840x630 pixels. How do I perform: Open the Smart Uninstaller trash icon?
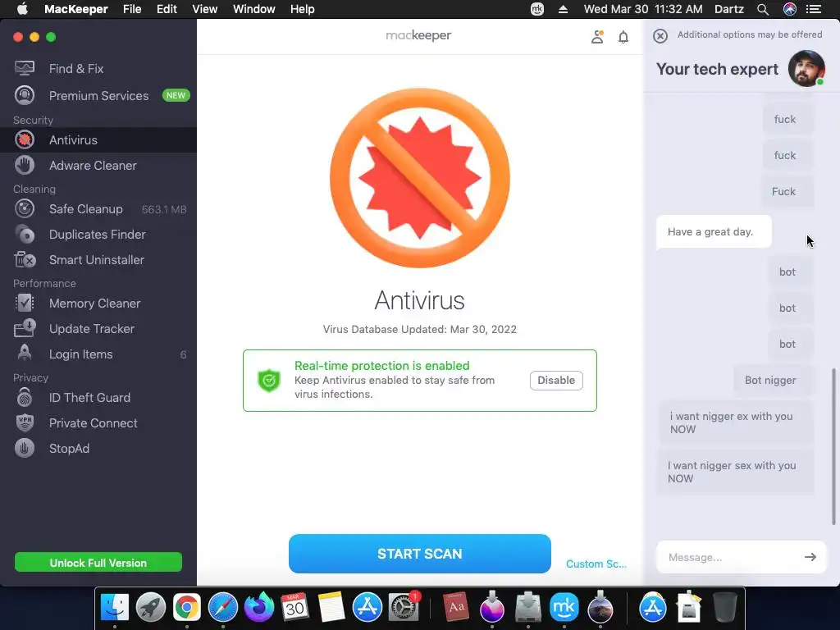pos(25,260)
